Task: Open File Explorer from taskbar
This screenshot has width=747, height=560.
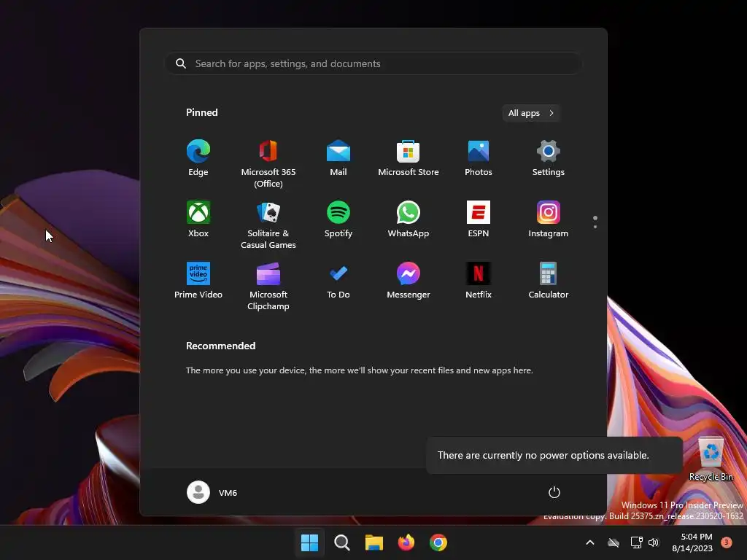Action: click(374, 542)
